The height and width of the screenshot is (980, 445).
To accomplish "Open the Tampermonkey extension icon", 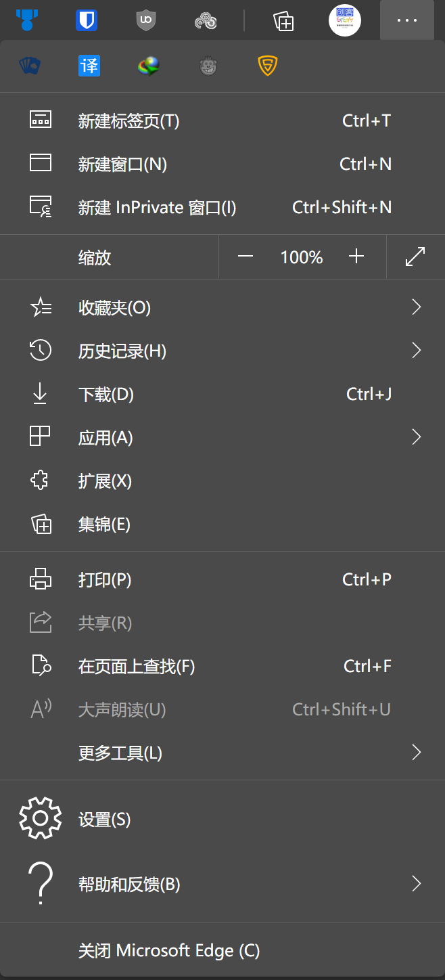I will pyautogui.click(x=208, y=66).
